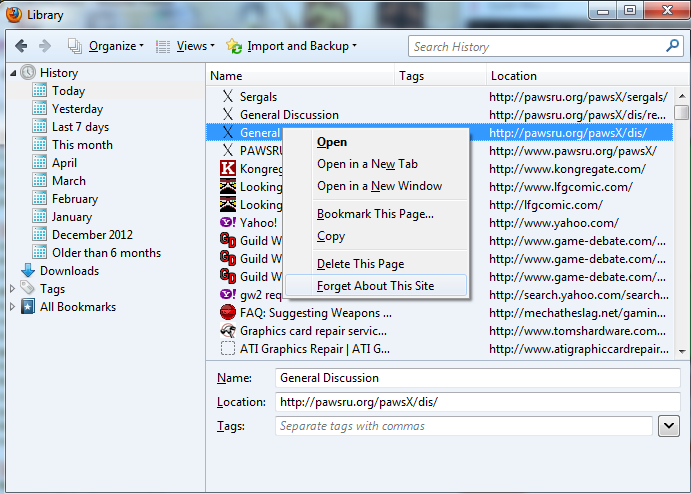Image resolution: width=691 pixels, height=494 pixels.
Task: Click the Graphics card repair favicon
Action: point(228,330)
